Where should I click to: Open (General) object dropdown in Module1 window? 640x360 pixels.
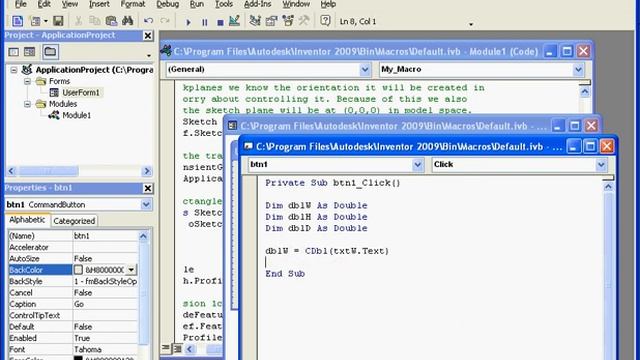point(365,70)
